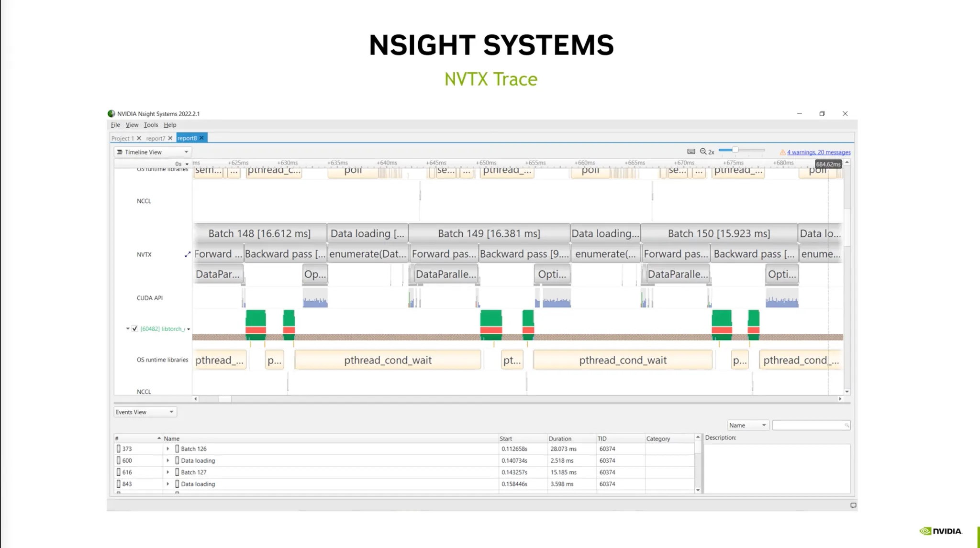
Task: Close the report8 tab with its X
Action: click(x=202, y=138)
